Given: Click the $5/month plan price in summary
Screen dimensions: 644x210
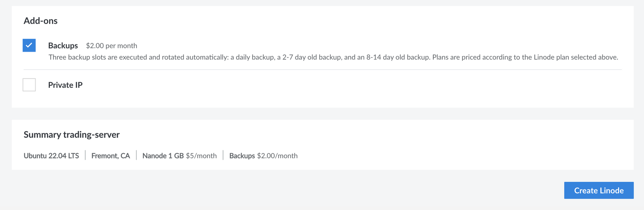Looking at the screenshot, I should 201,156.
